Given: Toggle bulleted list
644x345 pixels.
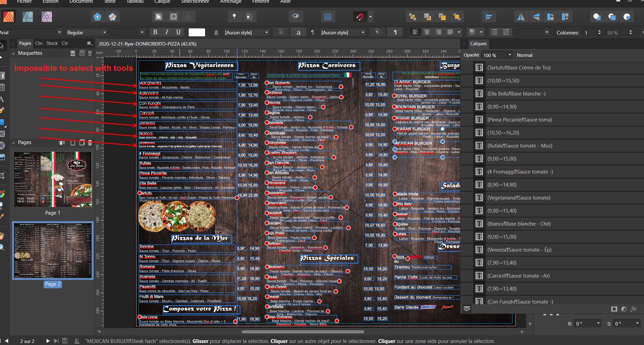Looking at the screenshot, I should (x=495, y=32).
